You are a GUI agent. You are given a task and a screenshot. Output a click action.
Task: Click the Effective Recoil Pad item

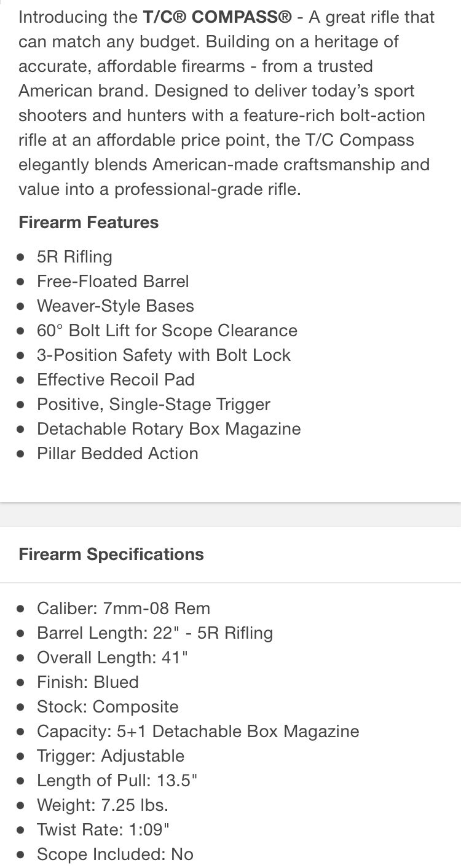(x=116, y=380)
